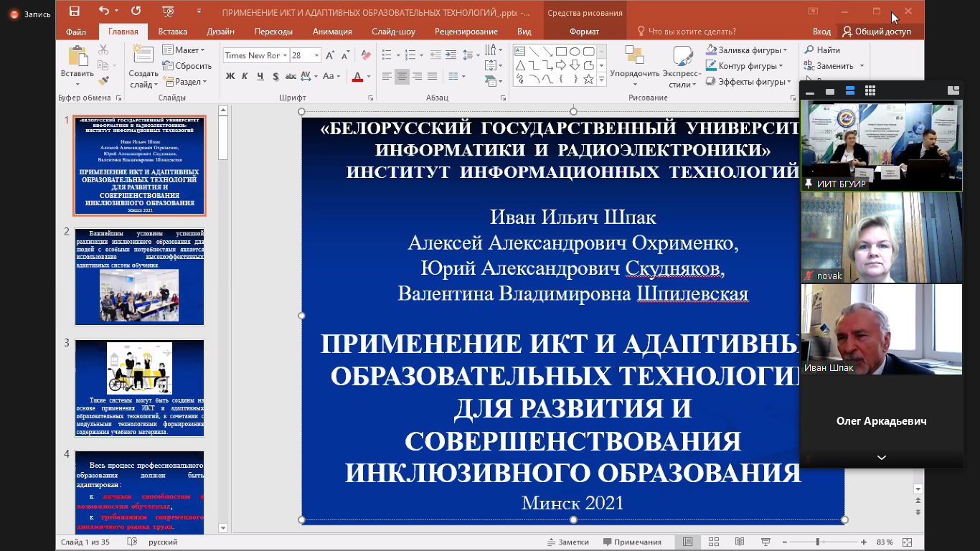
Task: Click the Format Painter brush icon
Action: pyautogui.click(x=103, y=81)
